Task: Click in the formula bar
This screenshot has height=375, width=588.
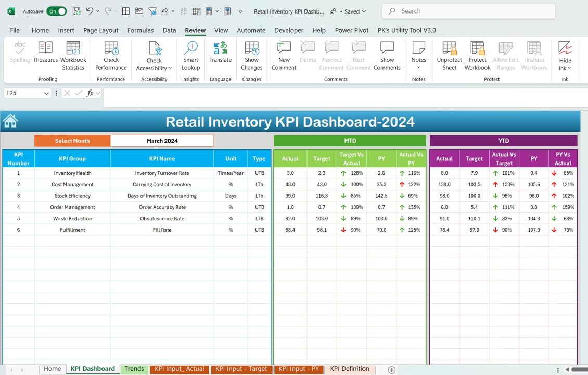Action: (x=345, y=97)
